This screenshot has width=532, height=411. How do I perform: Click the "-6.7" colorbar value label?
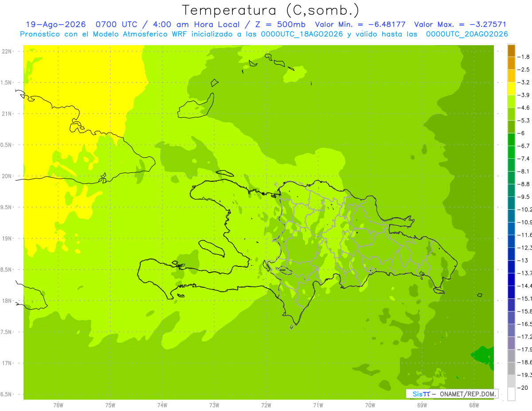(x=524, y=146)
